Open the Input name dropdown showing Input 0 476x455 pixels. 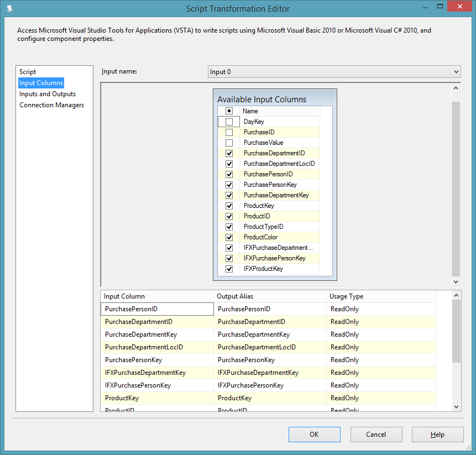pyautogui.click(x=455, y=71)
